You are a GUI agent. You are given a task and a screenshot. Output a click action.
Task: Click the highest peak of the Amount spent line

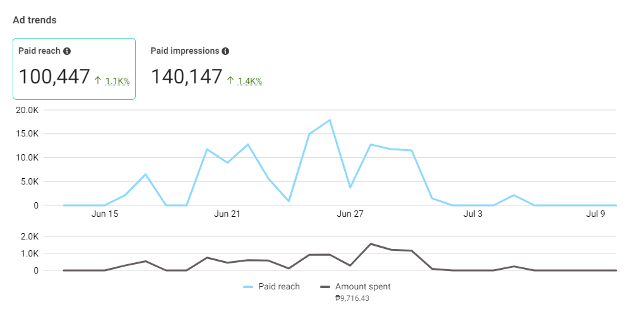[371, 244]
